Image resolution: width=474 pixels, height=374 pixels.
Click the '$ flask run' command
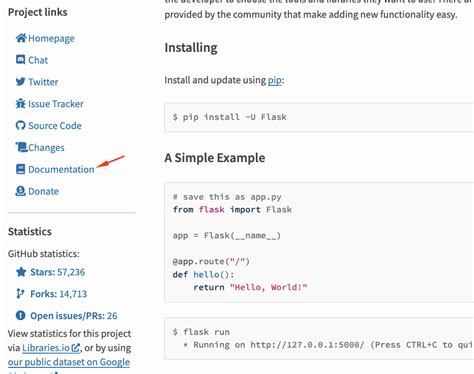201,332
